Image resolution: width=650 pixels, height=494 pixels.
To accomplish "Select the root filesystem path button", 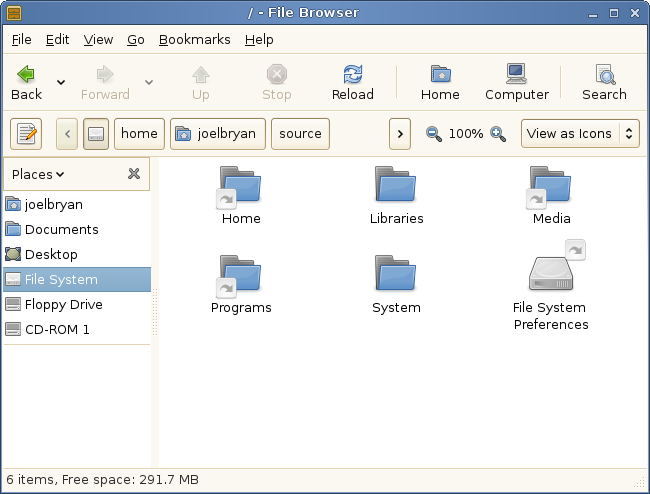I will coord(96,134).
